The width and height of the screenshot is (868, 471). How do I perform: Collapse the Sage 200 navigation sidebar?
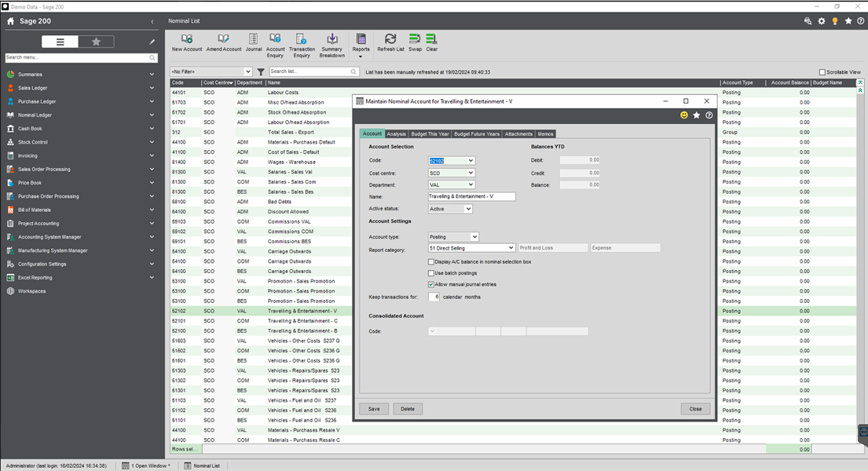(152, 21)
